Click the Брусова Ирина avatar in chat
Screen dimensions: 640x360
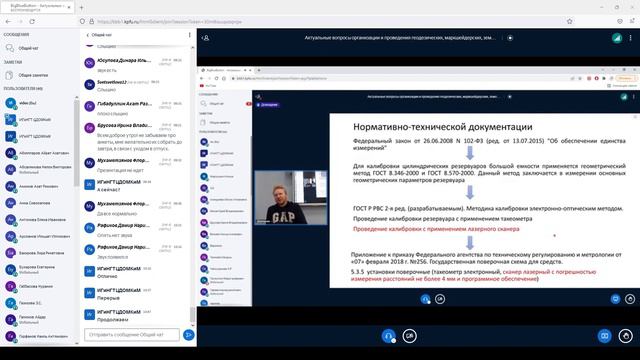(x=89, y=128)
